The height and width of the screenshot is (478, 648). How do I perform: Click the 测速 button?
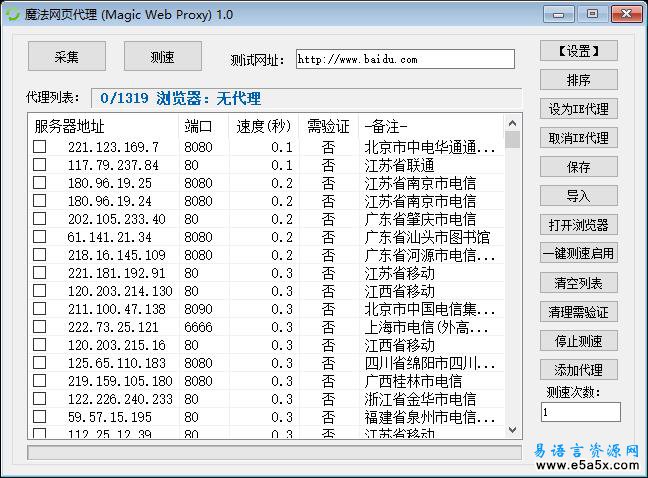coord(163,56)
